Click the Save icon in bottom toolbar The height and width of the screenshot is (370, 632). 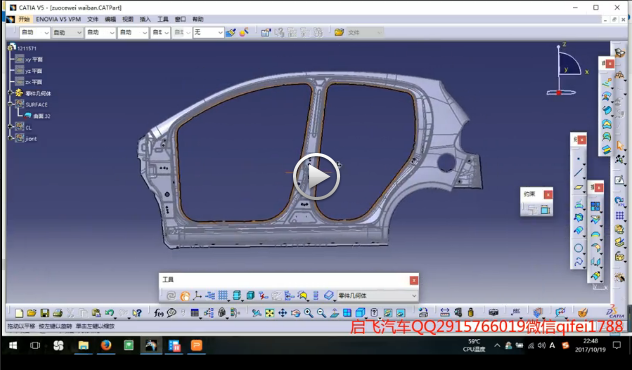coord(45,313)
